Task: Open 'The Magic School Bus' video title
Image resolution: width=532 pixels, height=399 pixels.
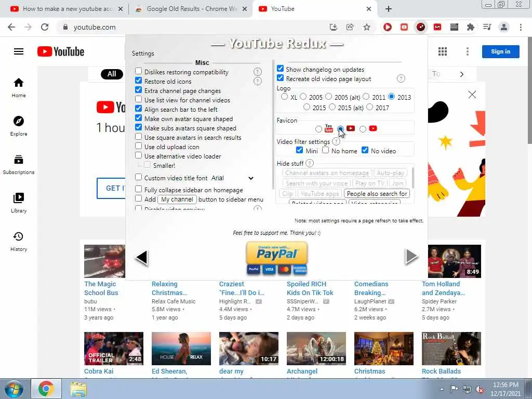Action: pyautogui.click(x=101, y=288)
